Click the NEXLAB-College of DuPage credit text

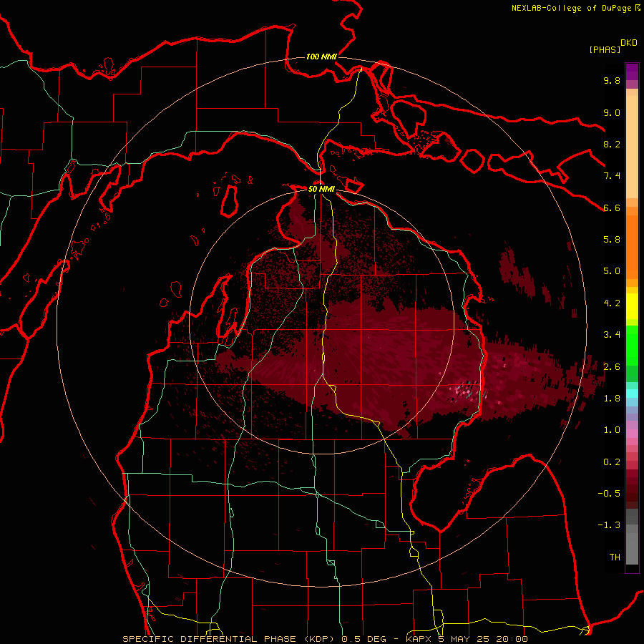tap(571, 8)
